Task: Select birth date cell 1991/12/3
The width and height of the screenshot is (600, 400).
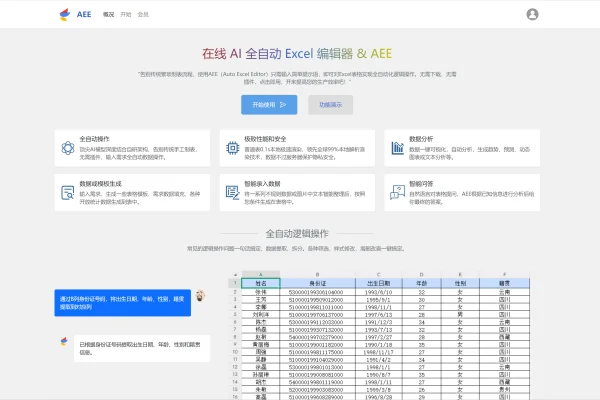Action: pos(378,322)
